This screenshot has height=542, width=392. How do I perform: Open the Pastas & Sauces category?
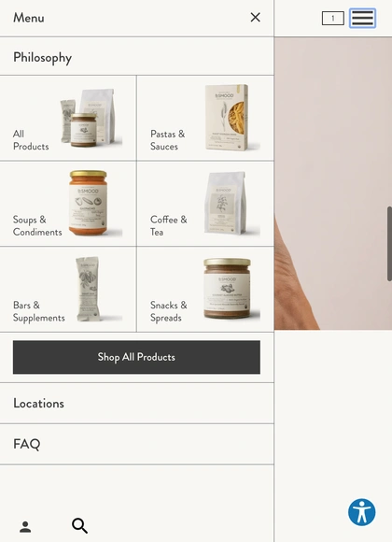[x=205, y=118]
